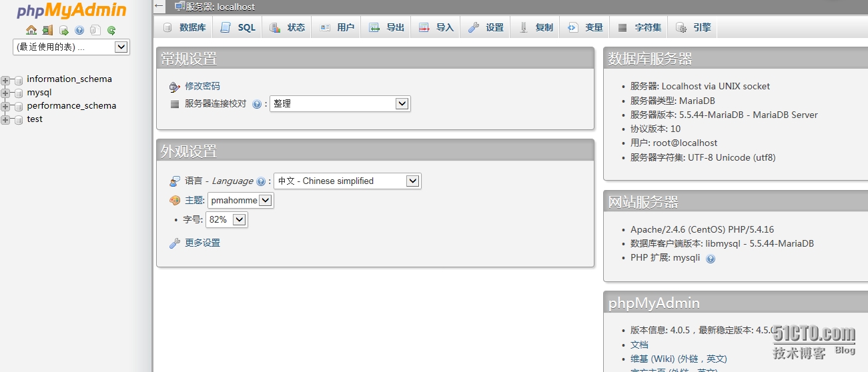Open the 导出 (Export) tab

click(x=387, y=27)
